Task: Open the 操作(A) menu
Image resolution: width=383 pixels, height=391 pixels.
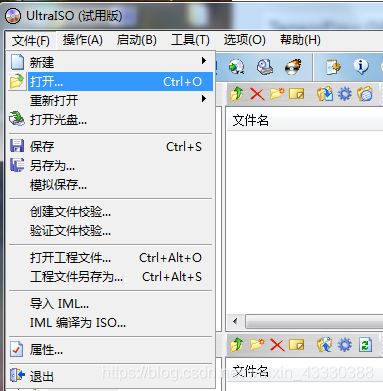Action: [83, 40]
